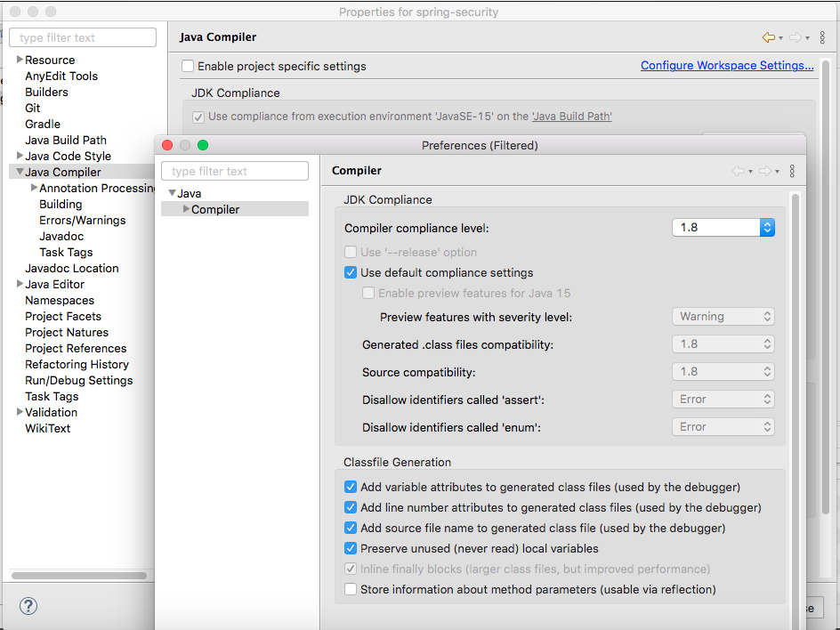The height and width of the screenshot is (630, 840).
Task: Click forward arrow in Preferences Compiler header
Action: tap(764, 171)
